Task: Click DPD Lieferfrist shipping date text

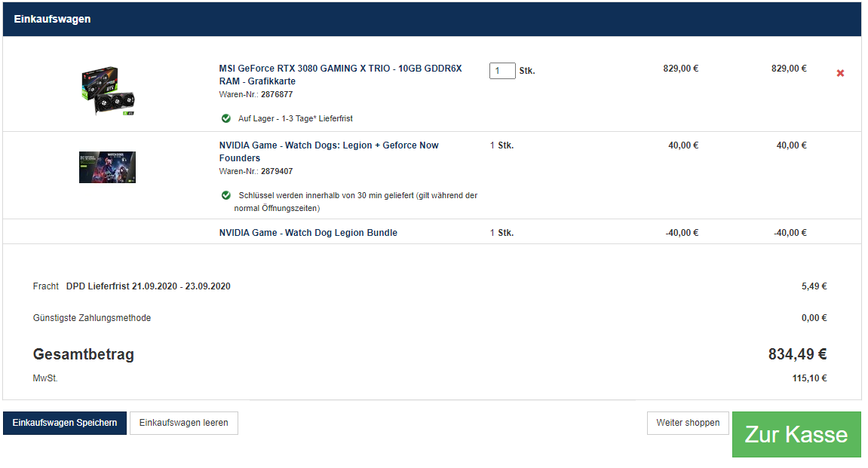Action: (x=149, y=286)
